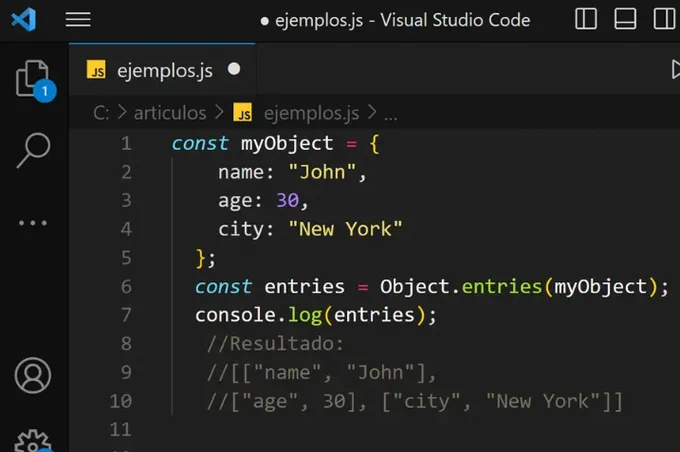Screen dimensions: 680x452
Task: Click line number 11 in the gutter
Action: 121,430
